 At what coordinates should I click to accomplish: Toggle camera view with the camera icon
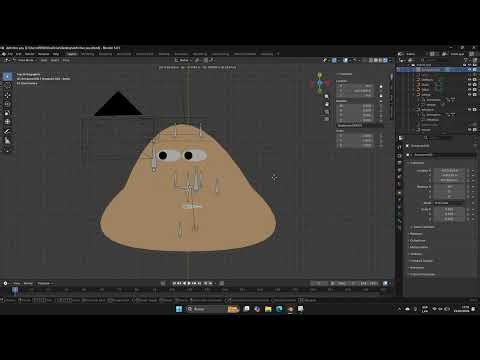pos(326,112)
